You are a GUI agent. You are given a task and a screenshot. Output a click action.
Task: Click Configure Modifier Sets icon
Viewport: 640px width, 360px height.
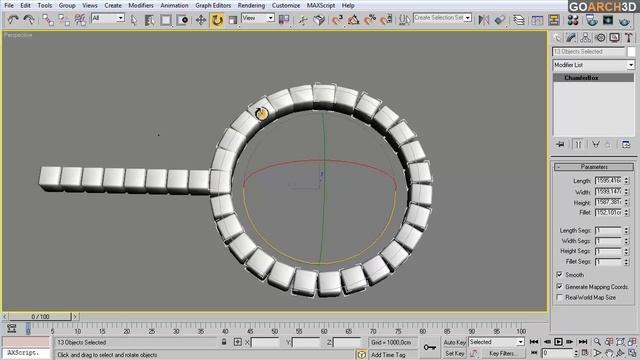click(x=626, y=144)
